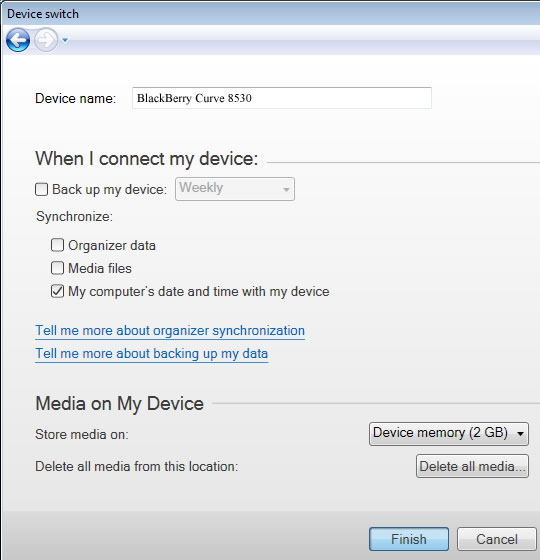The width and height of the screenshot is (540, 560).
Task: Click the Store media on: label
Action: click(x=82, y=434)
